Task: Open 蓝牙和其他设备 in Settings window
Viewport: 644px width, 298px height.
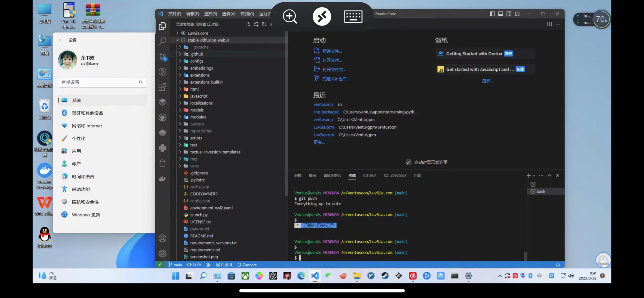Action: coord(102,113)
